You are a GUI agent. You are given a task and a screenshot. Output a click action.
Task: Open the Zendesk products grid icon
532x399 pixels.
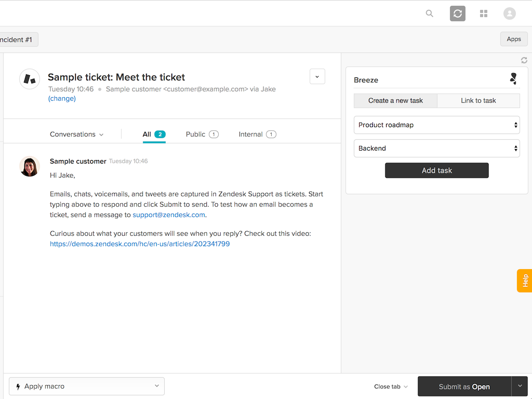coord(484,14)
